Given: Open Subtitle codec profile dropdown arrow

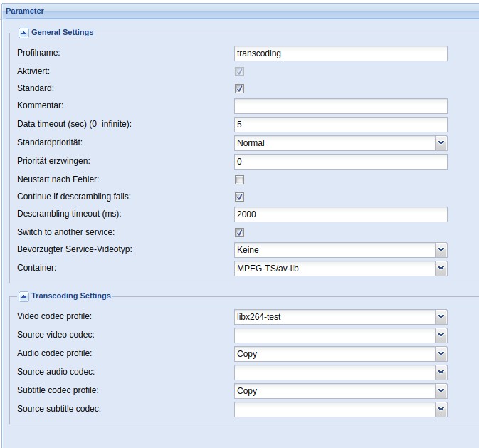Looking at the screenshot, I should click(441, 391).
